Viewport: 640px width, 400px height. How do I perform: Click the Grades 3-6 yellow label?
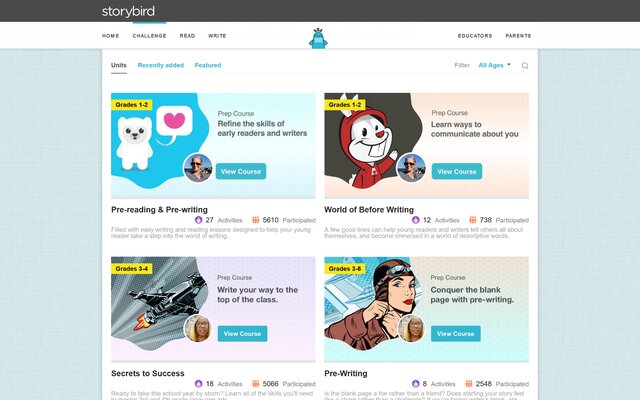pyautogui.click(x=344, y=269)
